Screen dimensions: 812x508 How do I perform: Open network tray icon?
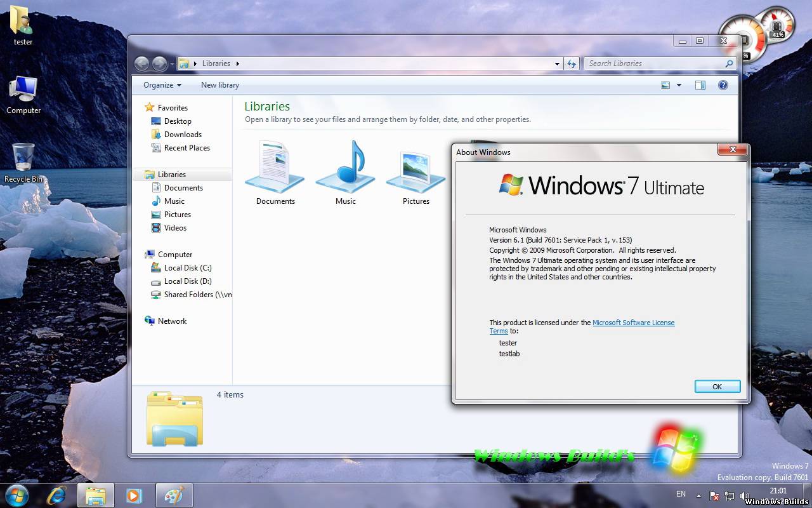pos(730,496)
